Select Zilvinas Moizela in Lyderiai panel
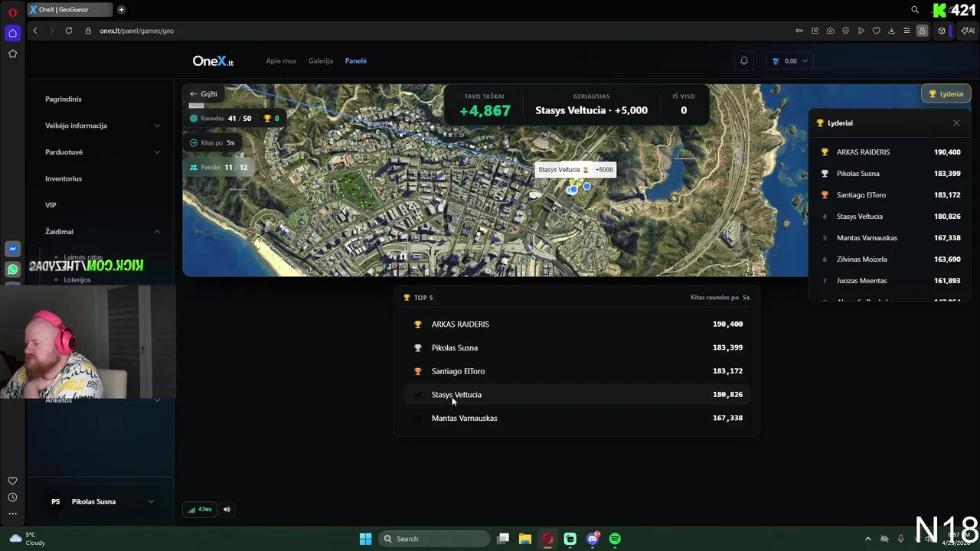 [x=890, y=259]
